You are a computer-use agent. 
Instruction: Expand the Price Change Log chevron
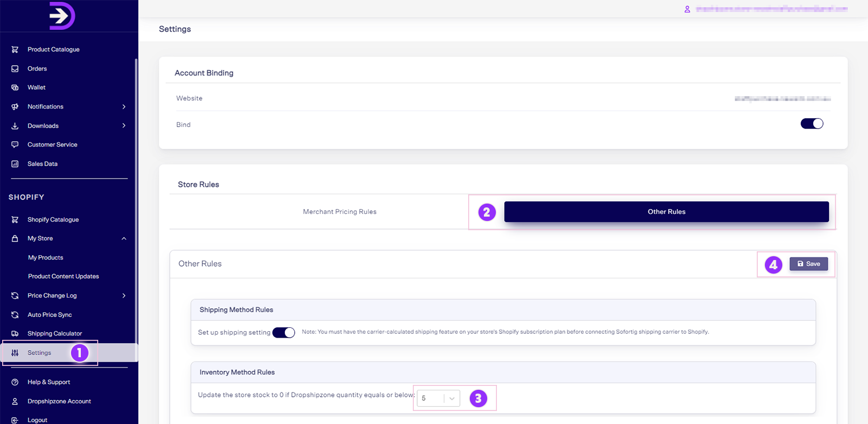124,296
